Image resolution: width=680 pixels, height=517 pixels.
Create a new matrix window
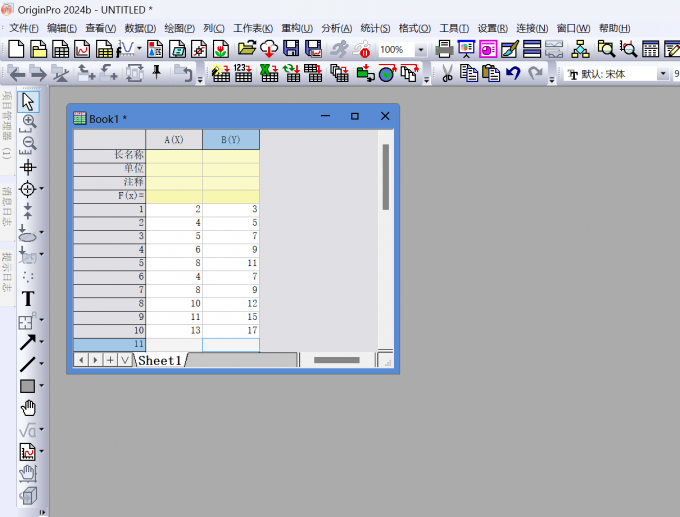pyautogui.click(x=104, y=49)
